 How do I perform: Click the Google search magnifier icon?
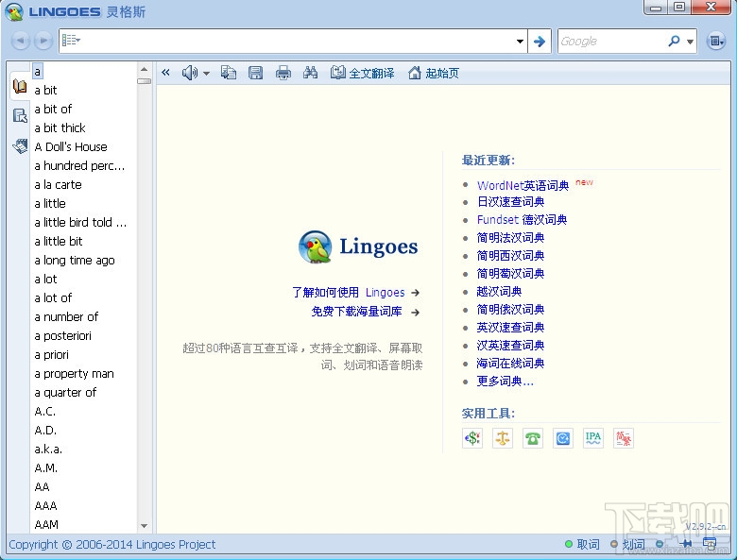[x=674, y=41]
